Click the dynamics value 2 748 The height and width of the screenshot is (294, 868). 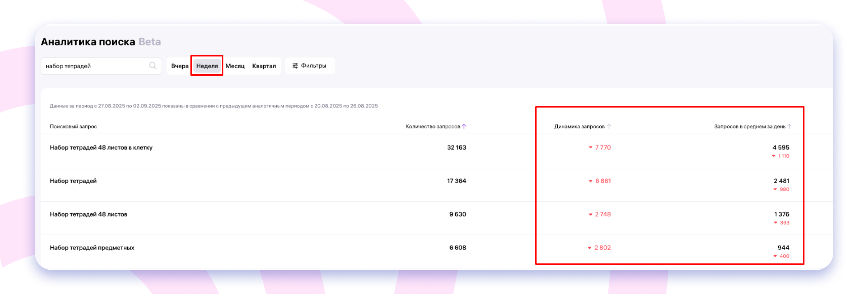pyautogui.click(x=603, y=214)
